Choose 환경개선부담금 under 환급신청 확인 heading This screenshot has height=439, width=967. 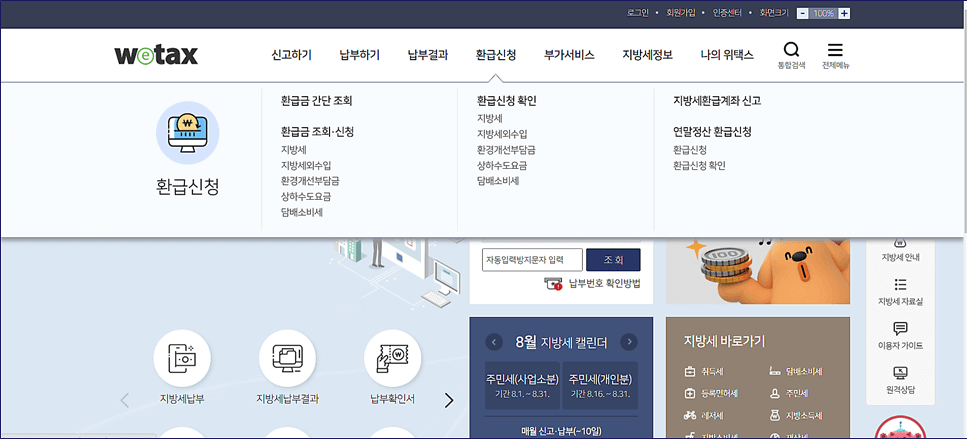[x=506, y=150]
